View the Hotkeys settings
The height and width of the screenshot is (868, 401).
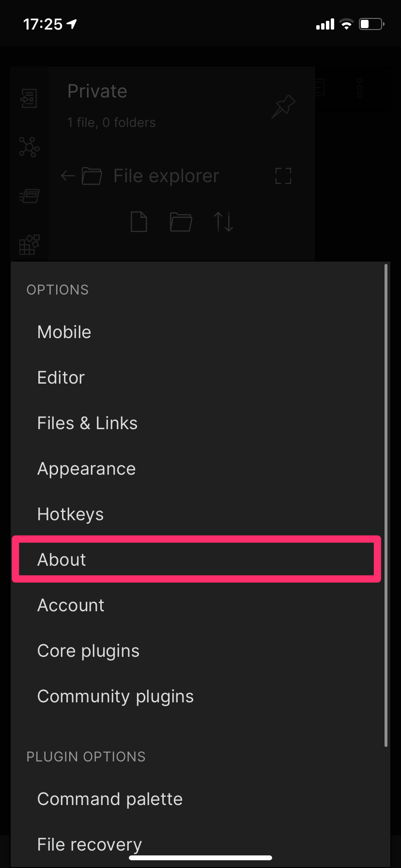[x=70, y=514]
